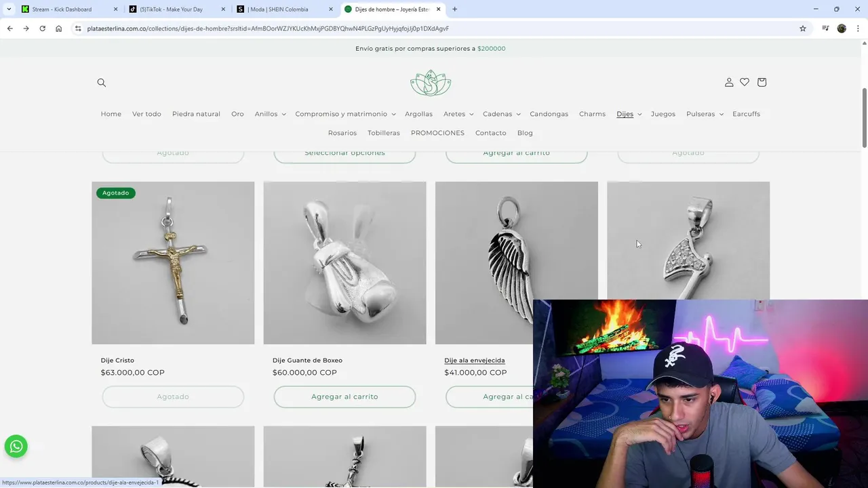Click the lotus swan store logo
This screenshot has width=868, height=488.
[x=431, y=83]
